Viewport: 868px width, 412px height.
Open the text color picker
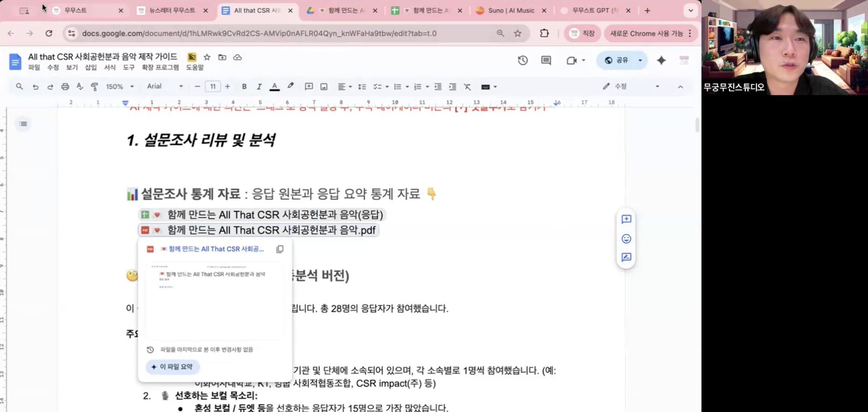(274, 87)
